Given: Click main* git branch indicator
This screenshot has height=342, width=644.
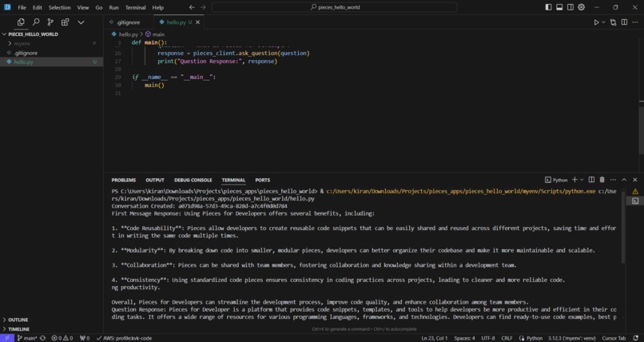Looking at the screenshot, I should [x=27, y=338].
